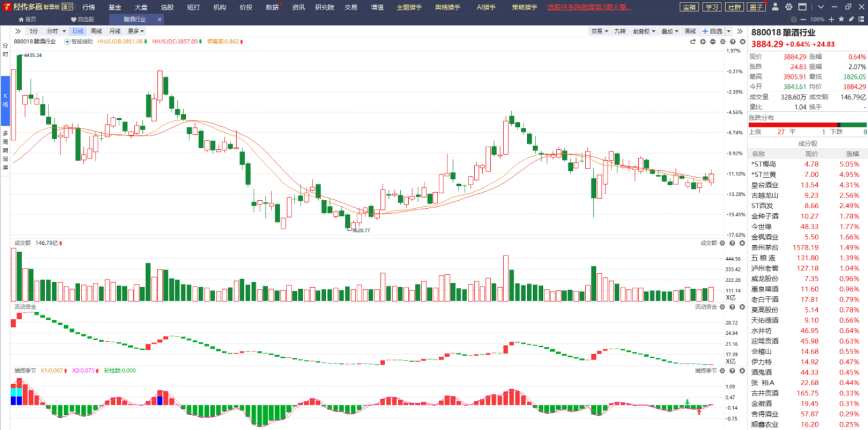Expand the 更多 periods dropdown
Image resolution: width=868 pixels, height=430 pixels.
[136, 31]
